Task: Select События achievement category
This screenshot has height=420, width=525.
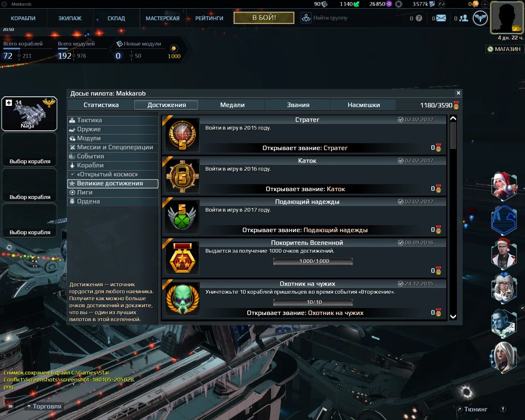Action: [113, 156]
